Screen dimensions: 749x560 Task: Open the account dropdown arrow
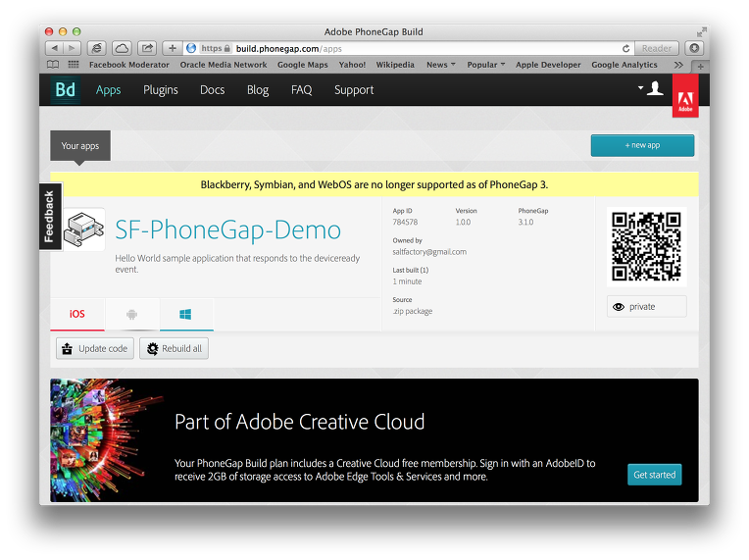point(640,88)
